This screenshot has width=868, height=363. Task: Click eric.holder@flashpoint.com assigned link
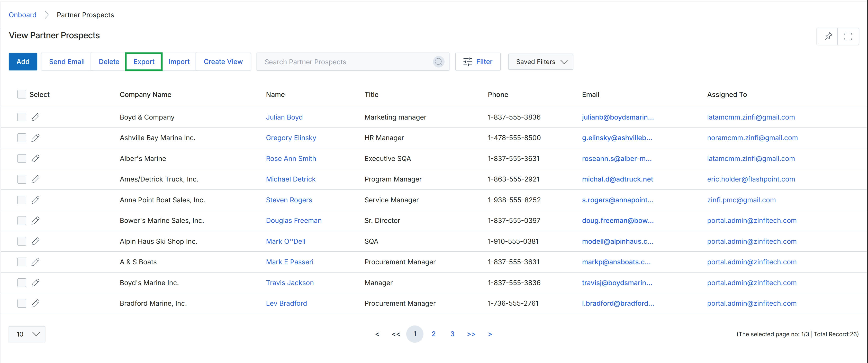point(751,179)
